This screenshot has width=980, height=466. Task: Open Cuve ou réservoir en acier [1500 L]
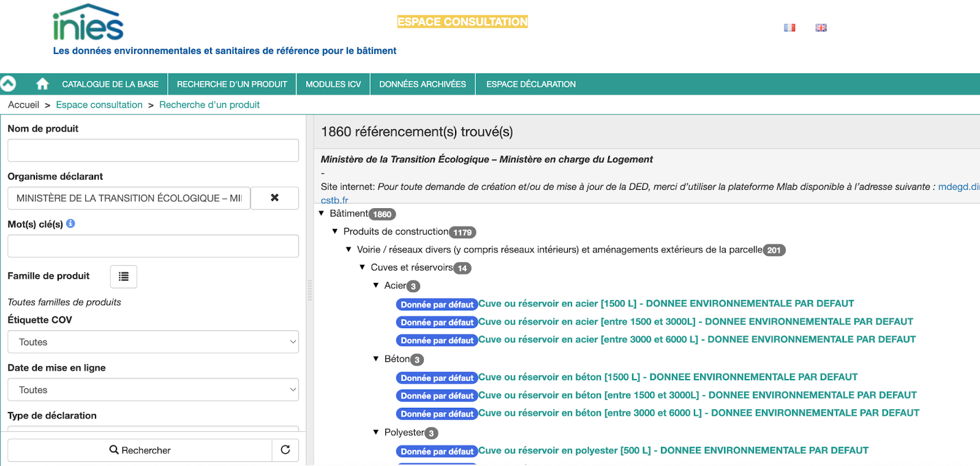[x=666, y=304]
